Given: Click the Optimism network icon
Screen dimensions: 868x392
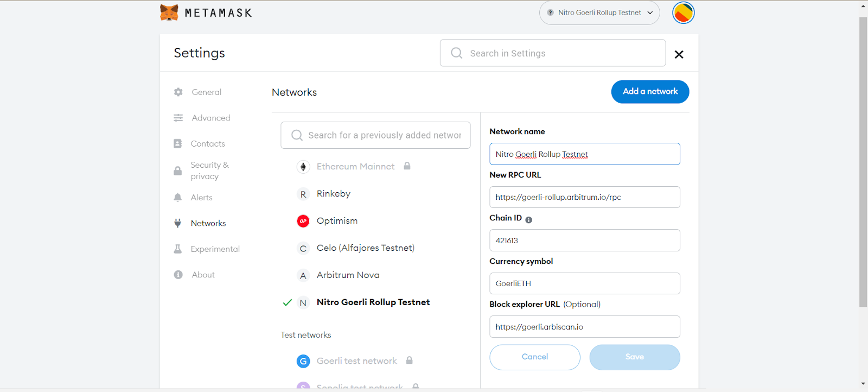Looking at the screenshot, I should (303, 221).
